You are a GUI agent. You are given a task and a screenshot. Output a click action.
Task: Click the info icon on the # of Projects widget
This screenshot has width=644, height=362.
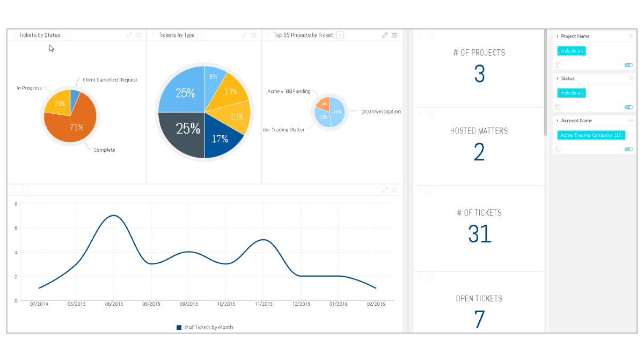point(431,34)
